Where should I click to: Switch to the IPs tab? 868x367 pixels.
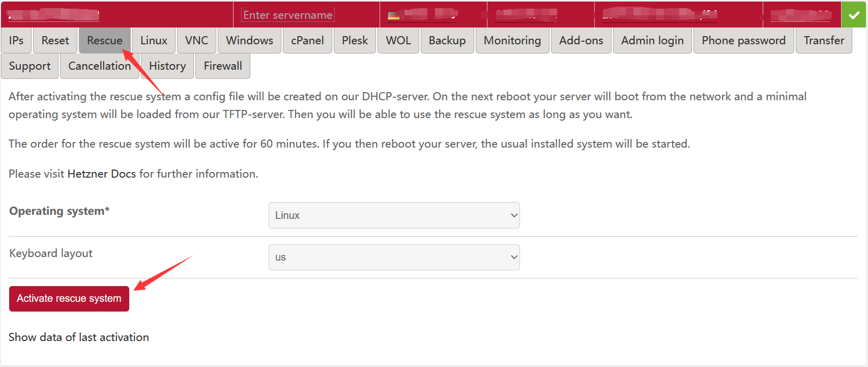(16, 41)
